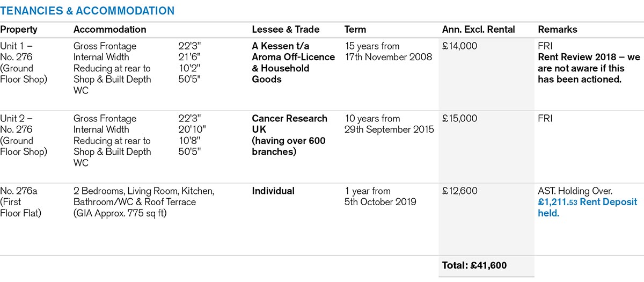Click the £15,000 rental amount
The width and height of the screenshot is (644, 282).
pos(459,118)
